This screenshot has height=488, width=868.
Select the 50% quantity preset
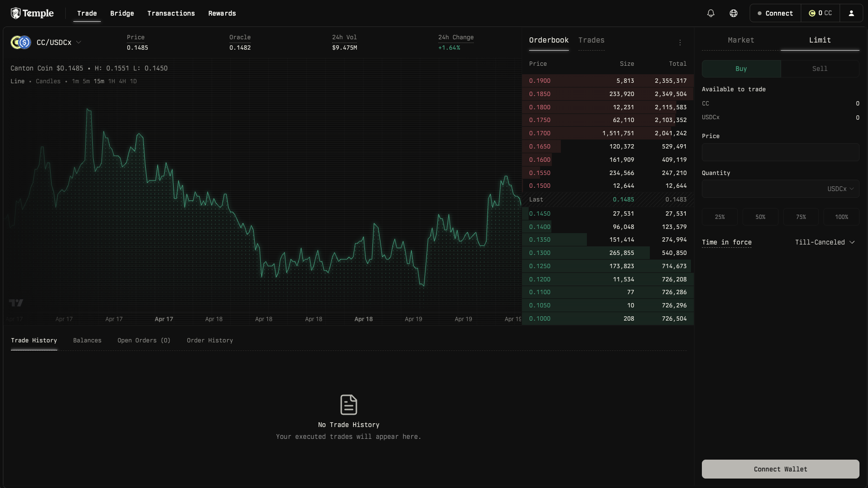760,217
